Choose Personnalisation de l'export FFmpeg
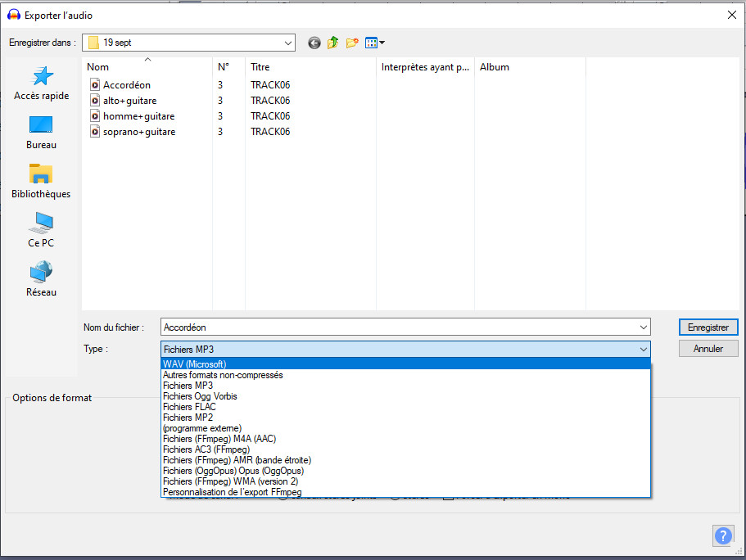The width and height of the screenshot is (746, 560). pos(405,492)
